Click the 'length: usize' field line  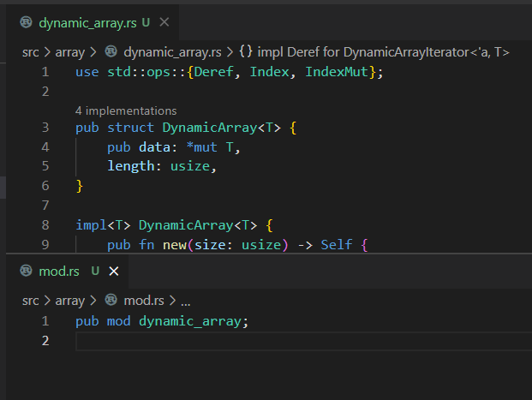pyautogui.click(x=158, y=166)
